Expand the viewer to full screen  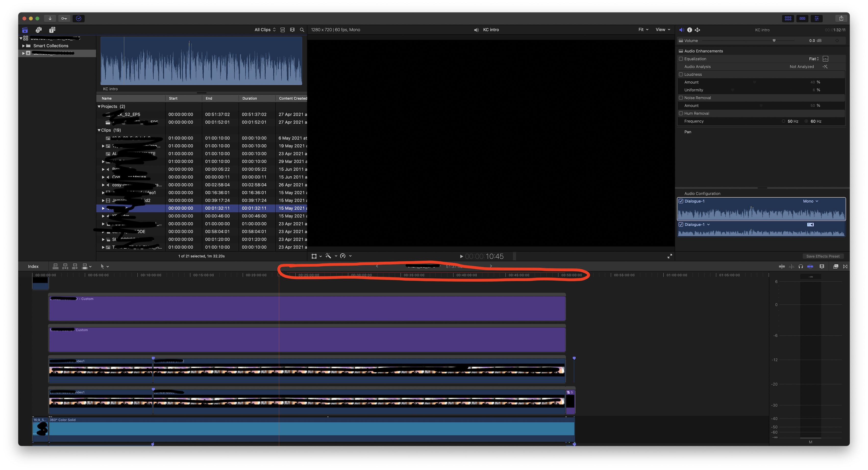coord(669,256)
